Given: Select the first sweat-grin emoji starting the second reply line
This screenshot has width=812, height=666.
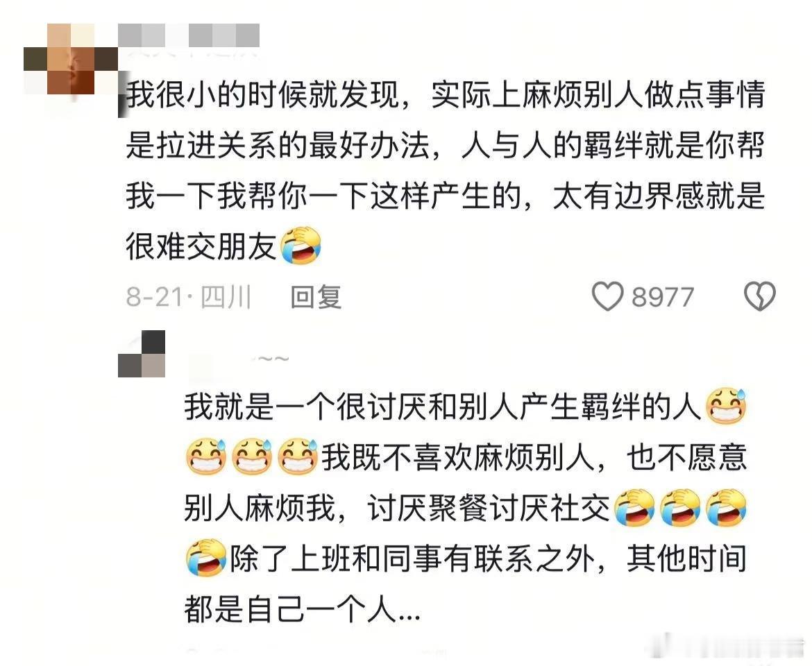Looking at the screenshot, I should coord(205,456).
